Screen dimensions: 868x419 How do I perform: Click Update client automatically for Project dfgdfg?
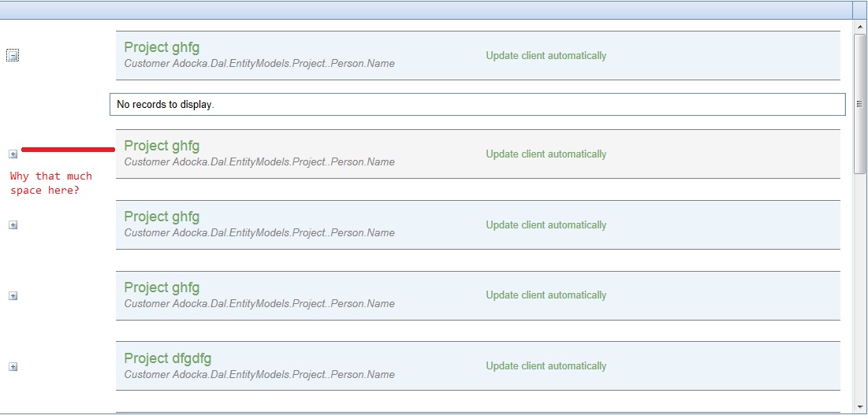546,366
